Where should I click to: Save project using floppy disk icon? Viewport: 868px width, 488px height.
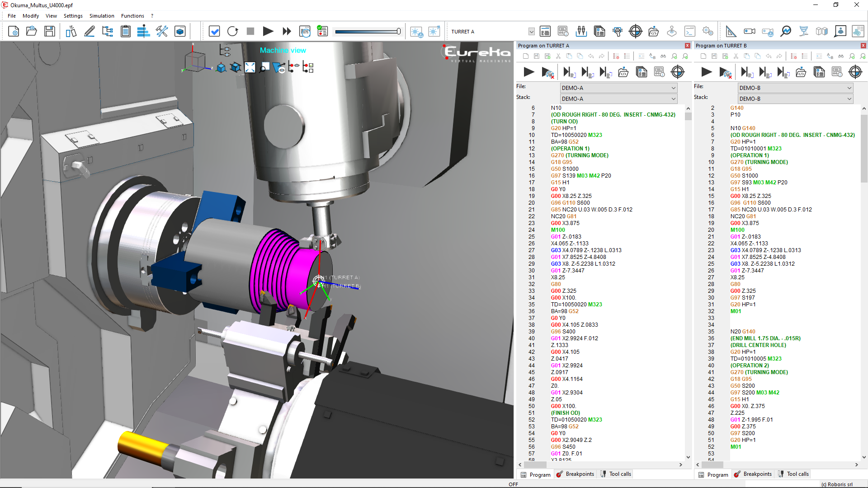pyautogui.click(x=50, y=31)
